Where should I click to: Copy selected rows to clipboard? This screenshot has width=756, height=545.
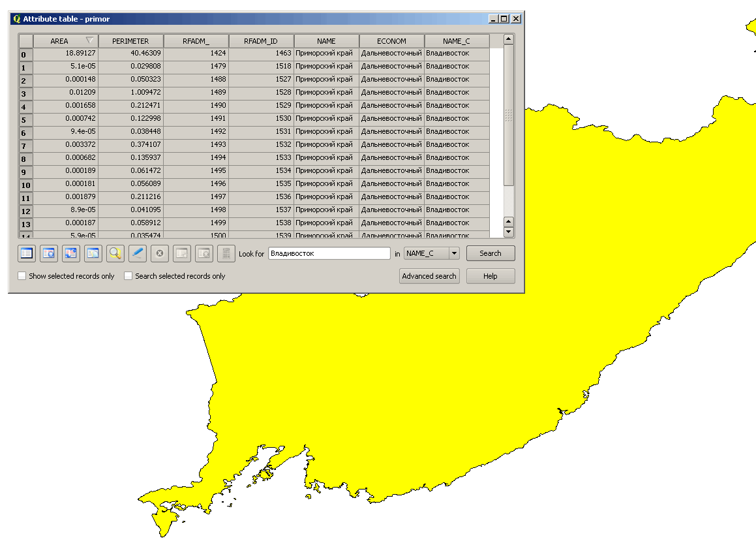[x=93, y=253]
